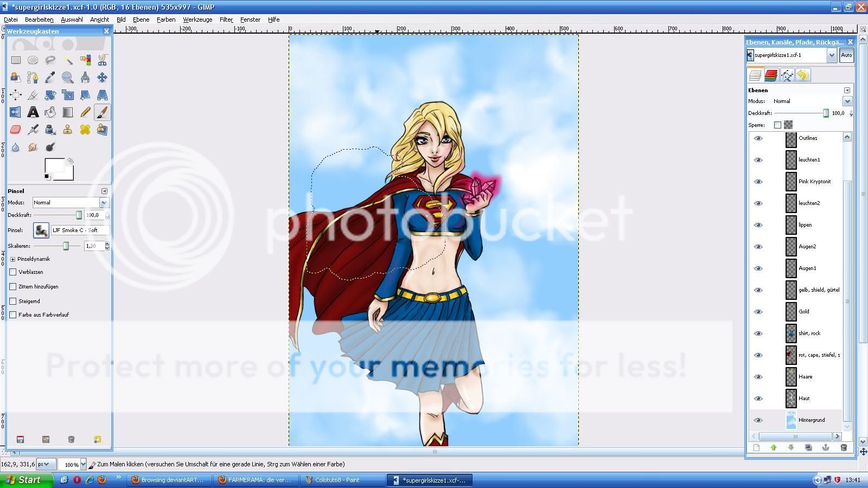Toggle the Sperre lock pixels checkbox
The image size is (868, 488).
[777, 125]
